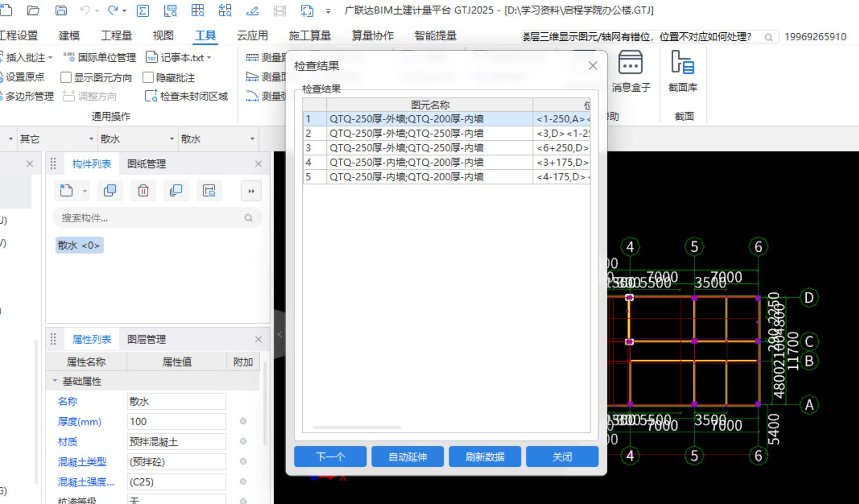Toggle 附加 marker for 混凝土类型 row

coord(243,462)
